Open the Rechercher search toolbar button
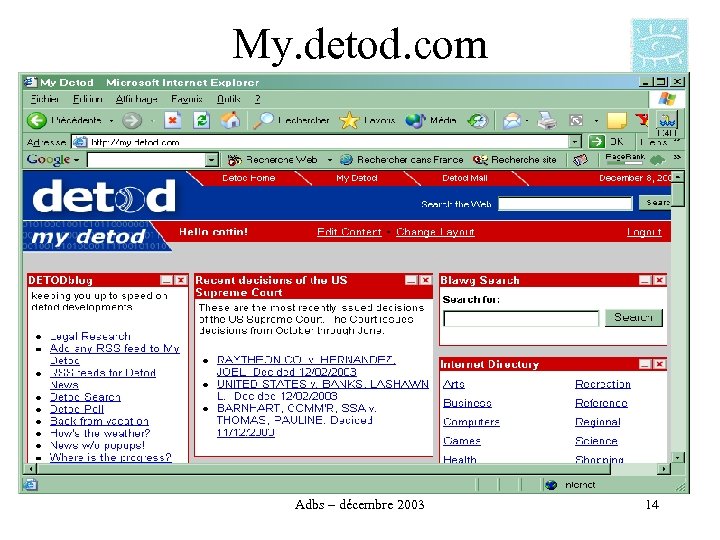The width and height of the screenshot is (720, 540). [x=291, y=120]
